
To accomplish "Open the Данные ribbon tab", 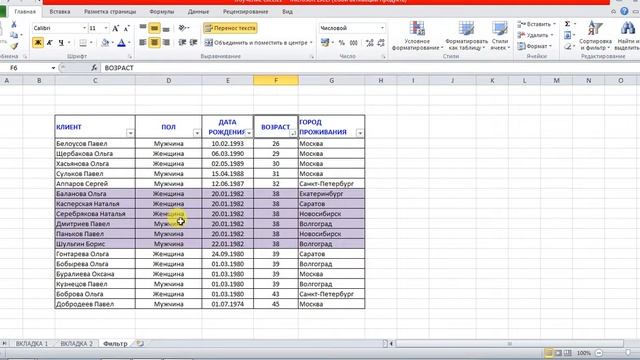I will coord(198,12).
